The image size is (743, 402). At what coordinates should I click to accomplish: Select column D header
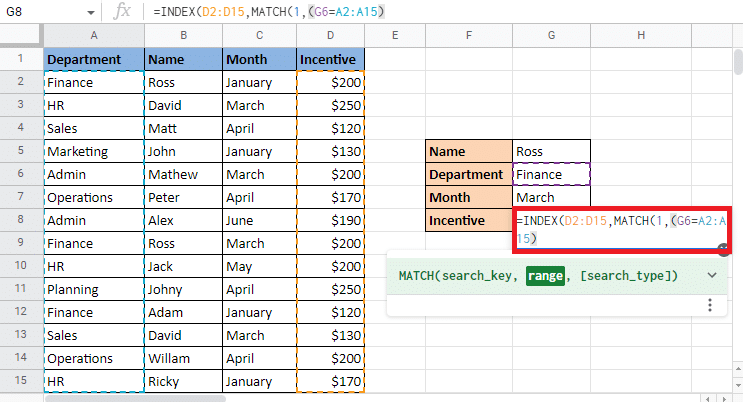(x=329, y=36)
